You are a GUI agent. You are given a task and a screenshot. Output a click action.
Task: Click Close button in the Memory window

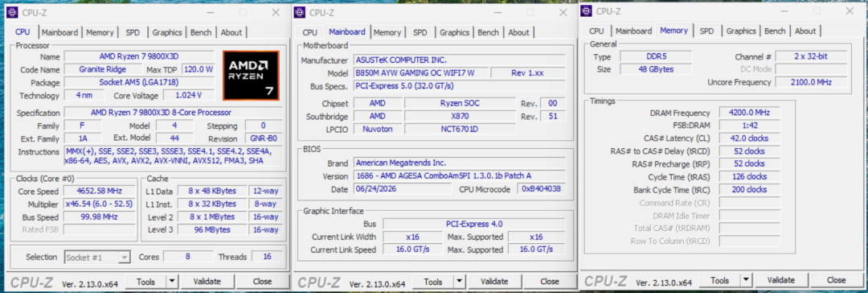click(837, 279)
